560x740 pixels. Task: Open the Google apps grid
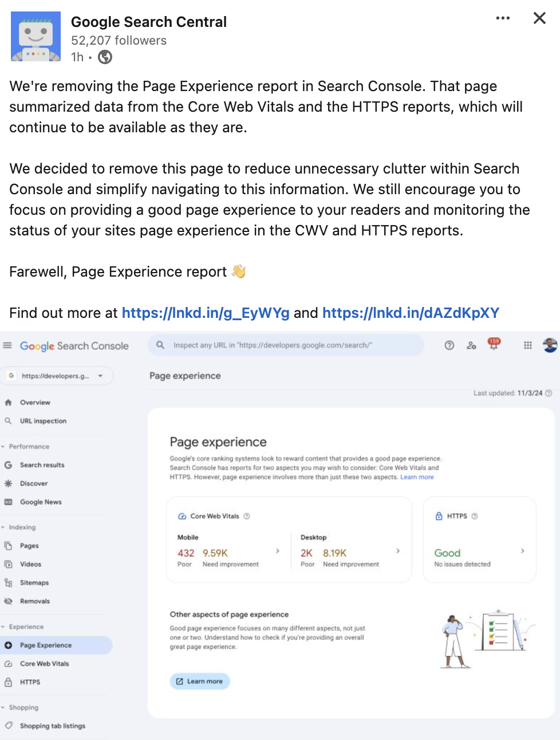[527, 345]
